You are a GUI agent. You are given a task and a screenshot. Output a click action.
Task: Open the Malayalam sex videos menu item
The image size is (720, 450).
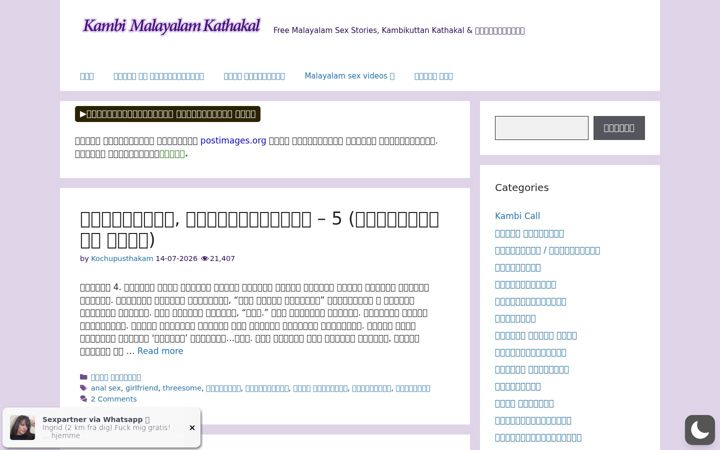tap(349, 76)
